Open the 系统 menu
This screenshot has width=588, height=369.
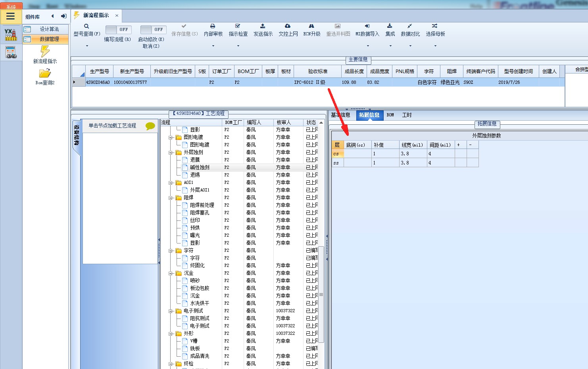pos(11,6)
